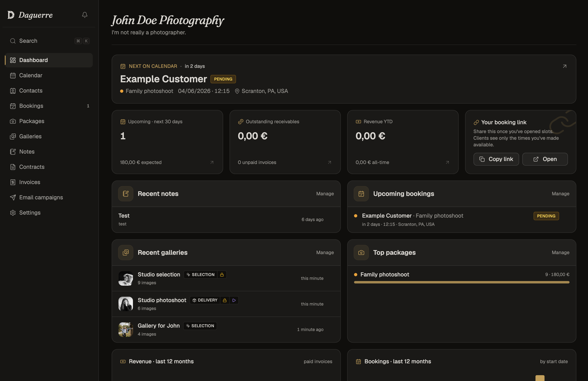Image resolution: width=588 pixels, height=381 pixels.
Task: Click the Scranton location pin icon
Action: click(x=237, y=91)
